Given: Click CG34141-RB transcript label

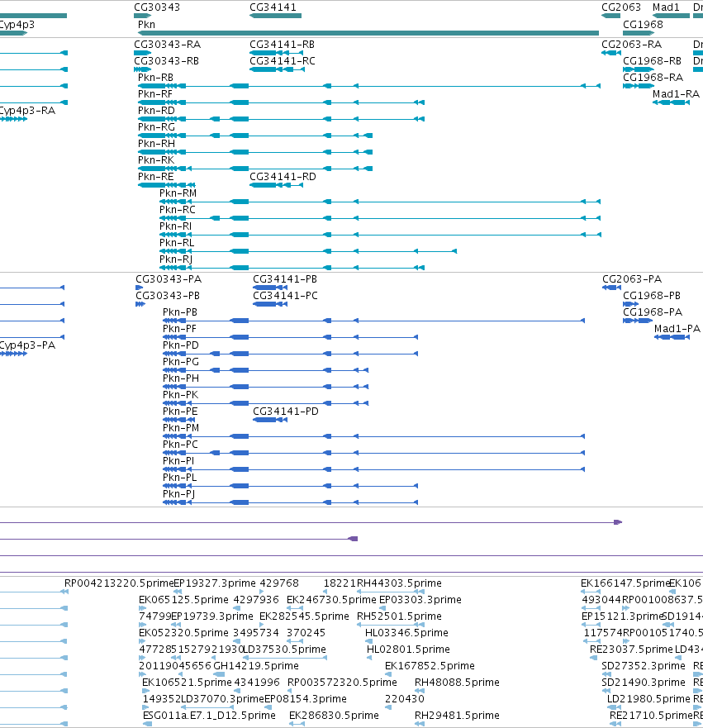Looking at the screenshot, I should pos(283,44).
